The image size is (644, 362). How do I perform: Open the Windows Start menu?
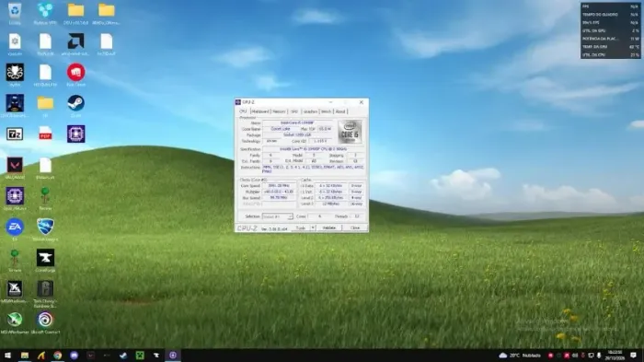(x=7, y=356)
